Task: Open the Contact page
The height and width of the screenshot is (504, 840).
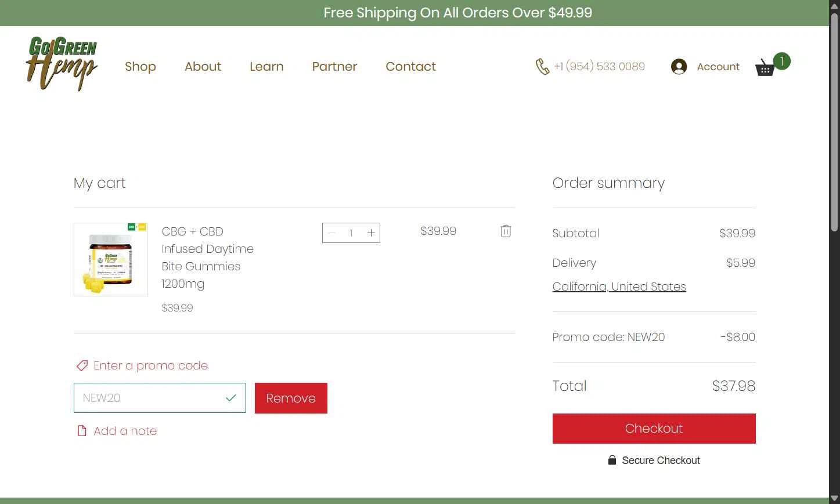Action: (x=410, y=67)
